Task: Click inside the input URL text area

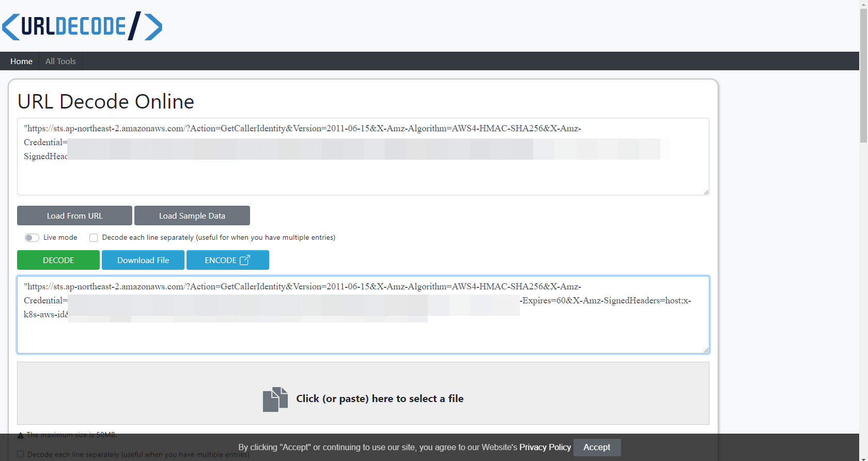Action: (x=363, y=157)
